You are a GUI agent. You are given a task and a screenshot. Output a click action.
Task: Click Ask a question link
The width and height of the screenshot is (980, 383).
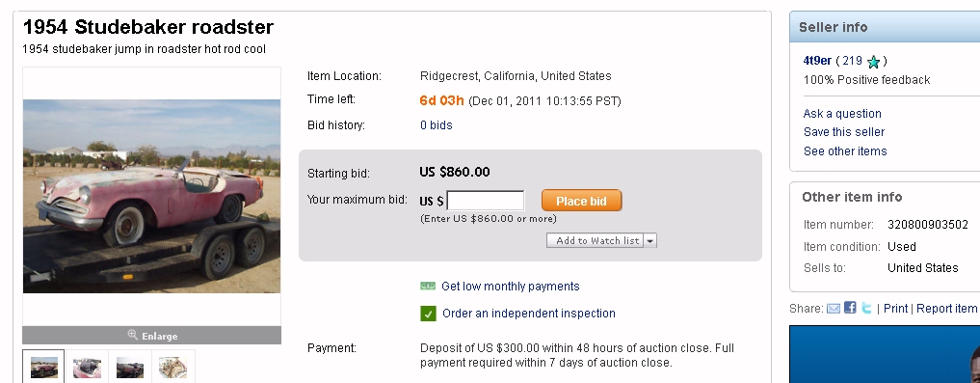pyautogui.click(x=842, y=113)
